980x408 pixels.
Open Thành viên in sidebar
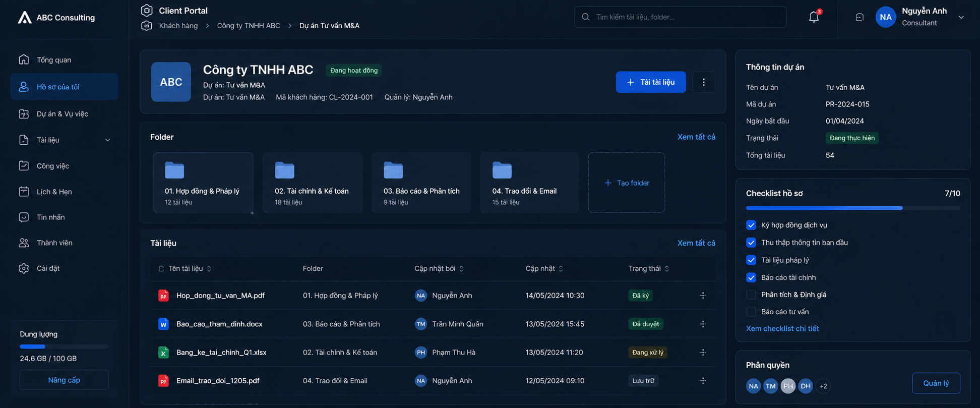[x=64, y=243]
